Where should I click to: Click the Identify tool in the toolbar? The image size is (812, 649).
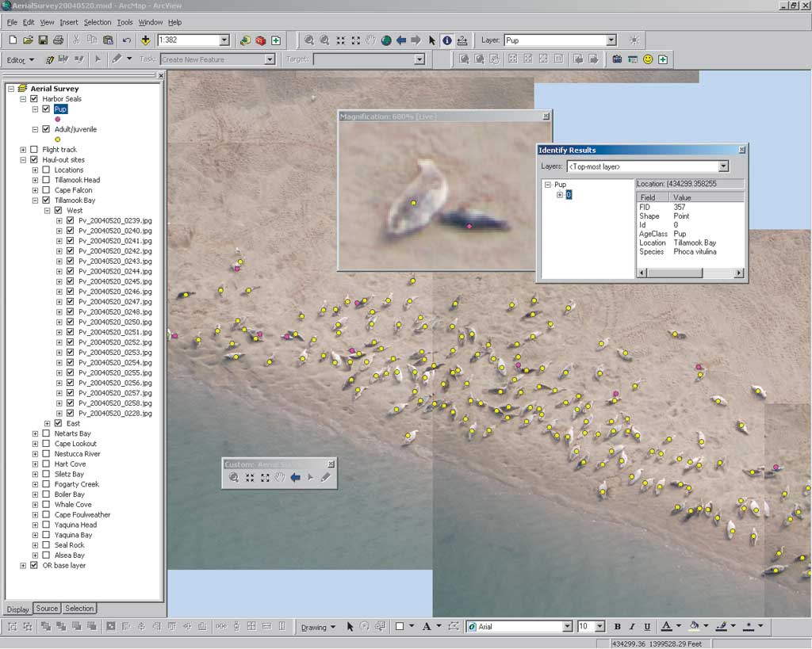(447, 40)
